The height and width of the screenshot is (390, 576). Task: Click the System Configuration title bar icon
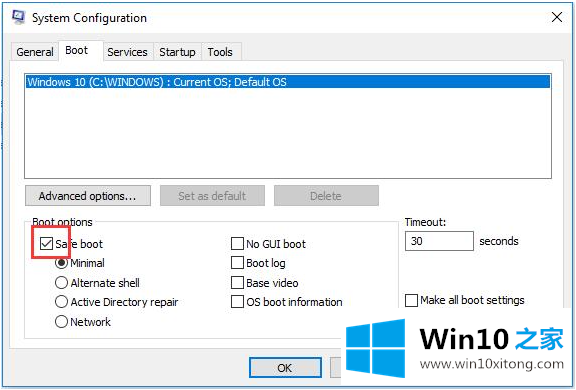18,17
